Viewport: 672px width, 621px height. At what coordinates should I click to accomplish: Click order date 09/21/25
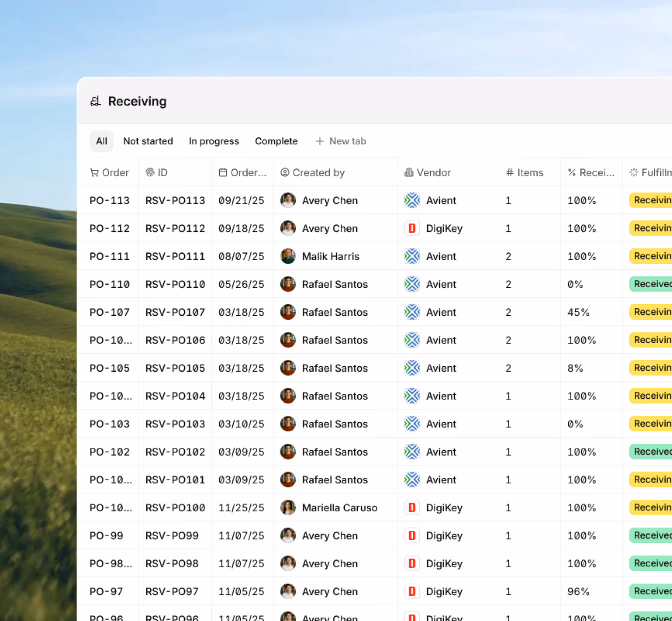(x=241, y=200)
